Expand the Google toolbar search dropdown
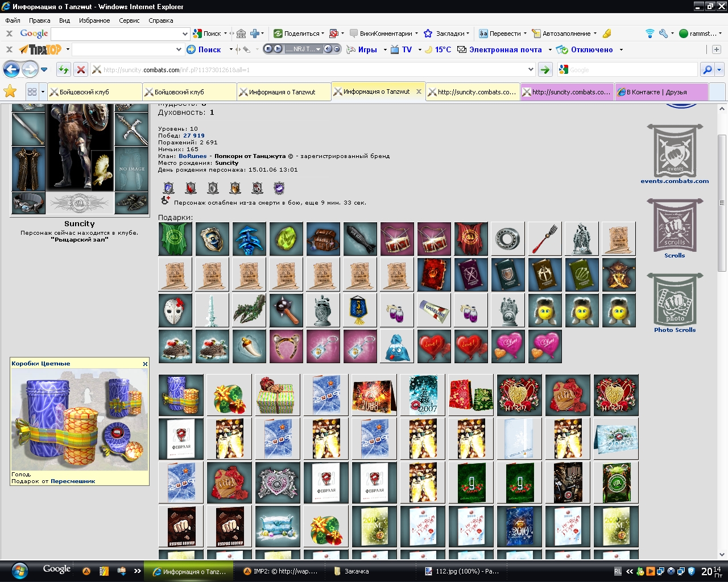Viewport: 728px width, 582px height. [x=185, y=34]
